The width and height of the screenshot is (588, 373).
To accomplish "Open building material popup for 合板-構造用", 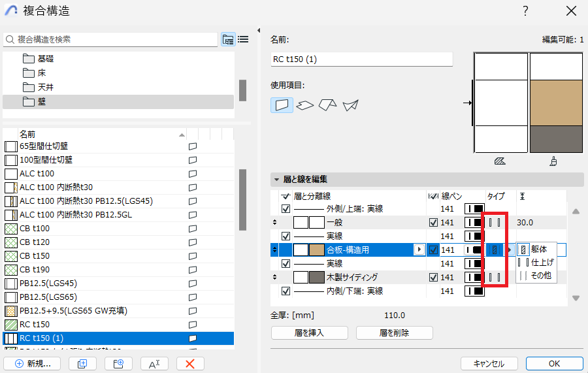I will (x=419, y=250).
